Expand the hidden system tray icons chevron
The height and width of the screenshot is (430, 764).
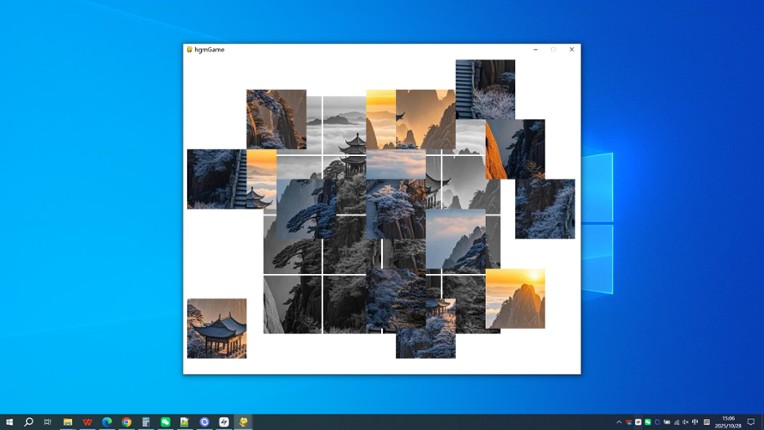pyautogui.click(x=619, y=422)
